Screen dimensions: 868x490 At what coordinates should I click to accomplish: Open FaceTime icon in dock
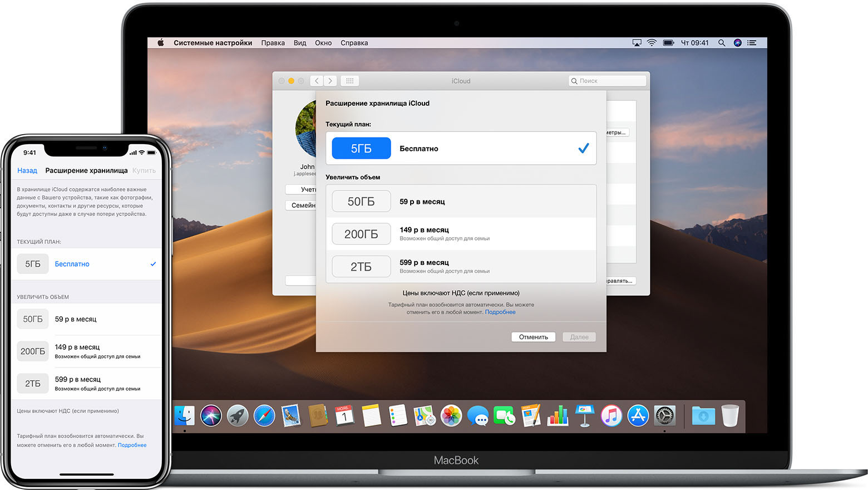[505, 416]
